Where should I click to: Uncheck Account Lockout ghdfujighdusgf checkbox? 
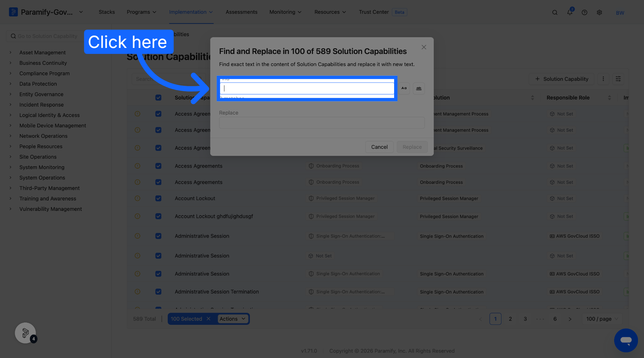(x=158, y=216)
